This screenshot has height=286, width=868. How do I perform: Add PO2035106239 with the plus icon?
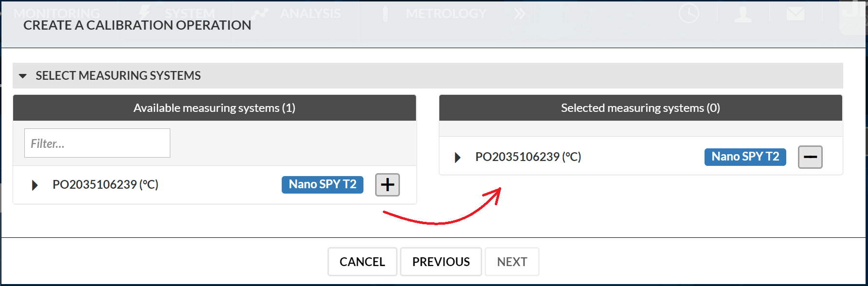pyautogui.click(x=387, y=185)
